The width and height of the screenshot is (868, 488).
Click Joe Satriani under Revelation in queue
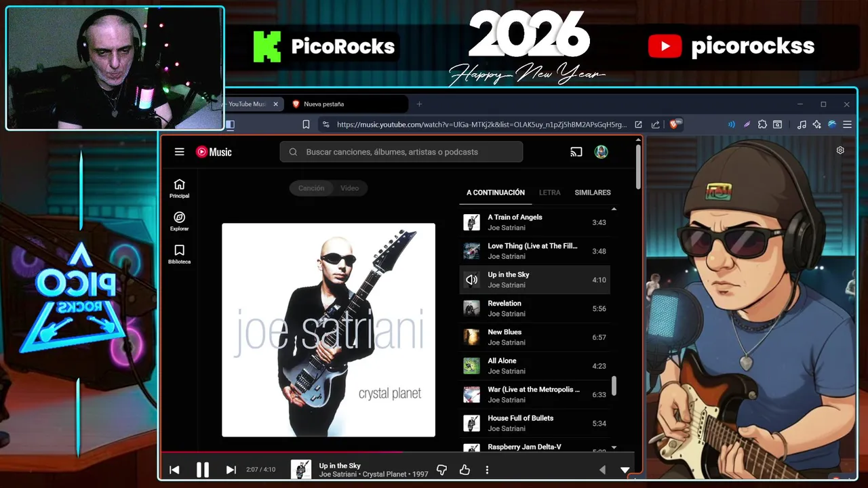click(x=507, y=314)
